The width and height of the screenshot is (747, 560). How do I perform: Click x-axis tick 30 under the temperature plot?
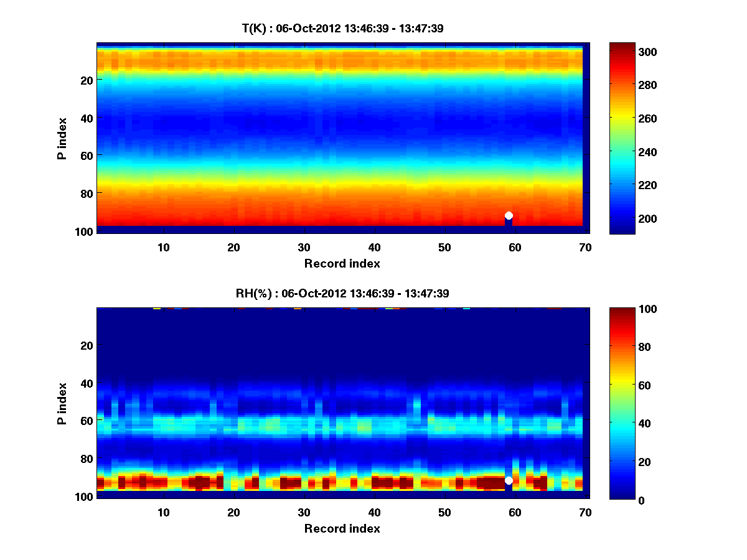pos(304,247)
